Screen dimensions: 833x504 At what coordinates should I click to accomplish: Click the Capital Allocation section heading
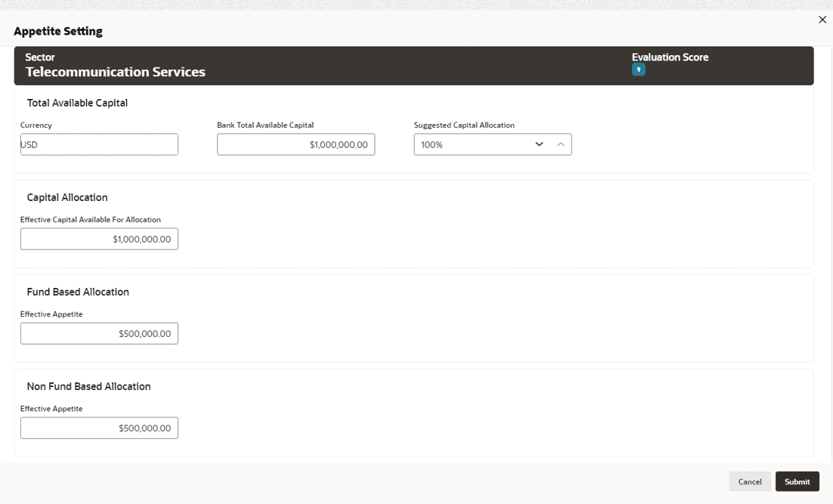point(67,197)
